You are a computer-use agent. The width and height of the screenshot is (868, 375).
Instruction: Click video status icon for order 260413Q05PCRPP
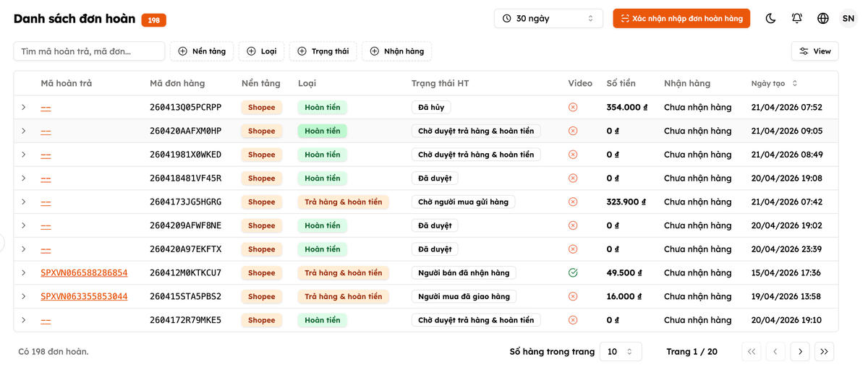[573, 107]
